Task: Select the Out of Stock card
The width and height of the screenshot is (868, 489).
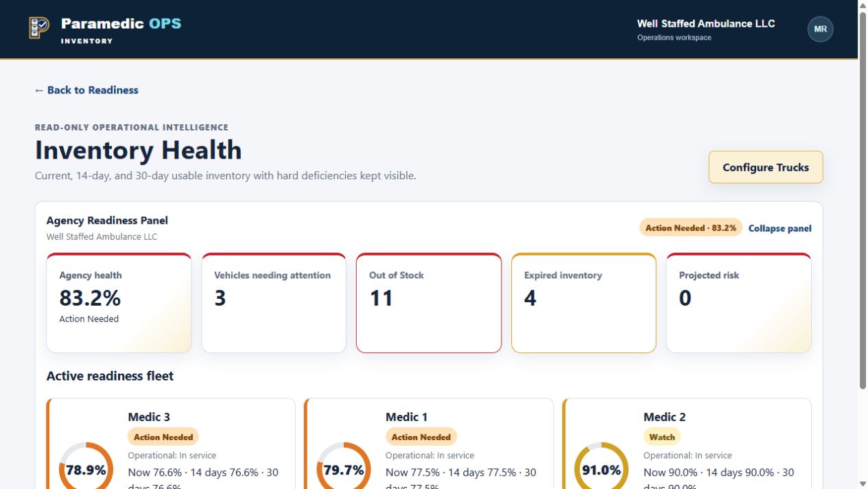Action: pyautogui.click(x=429, y=303)
